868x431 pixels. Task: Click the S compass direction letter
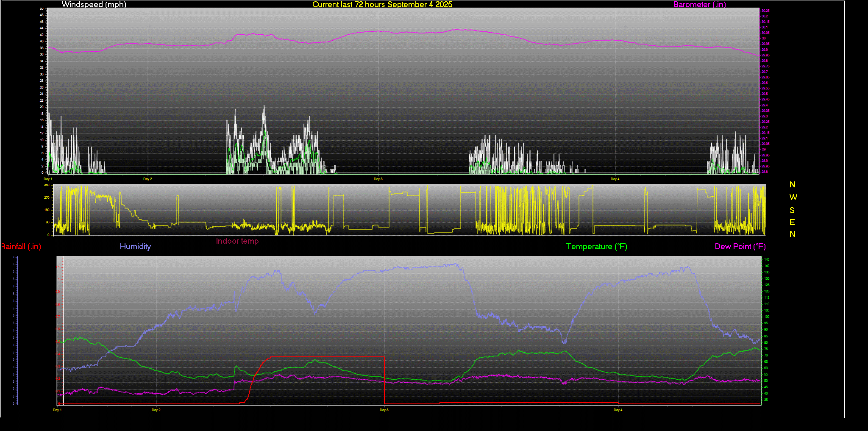[x=792, y=210]
